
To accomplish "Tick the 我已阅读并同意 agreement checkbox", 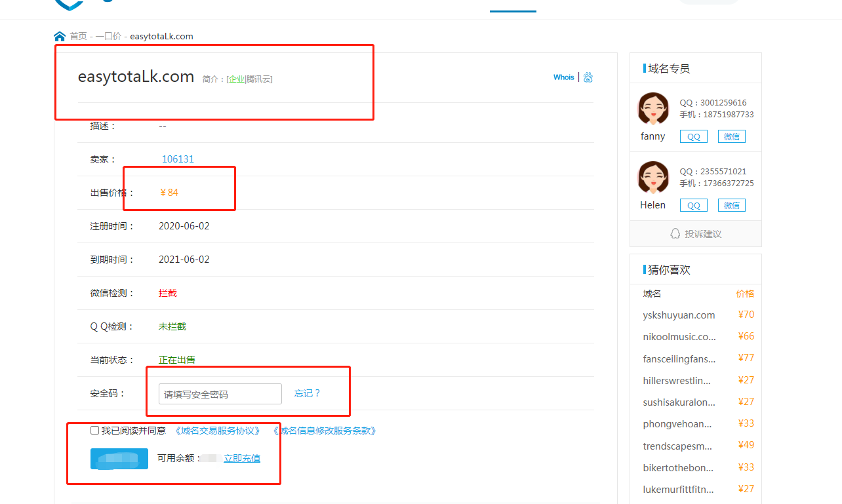I will pos(94,431).
